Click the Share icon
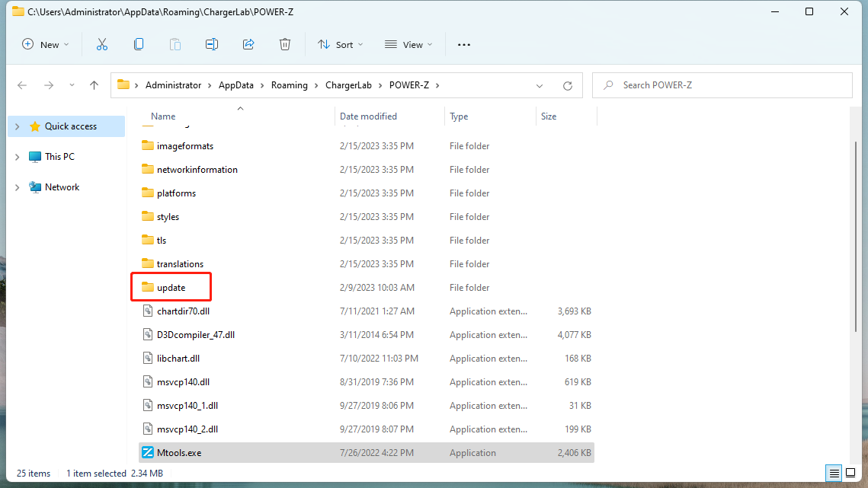This screenshot has width=868, height=488. pos(248,44)
